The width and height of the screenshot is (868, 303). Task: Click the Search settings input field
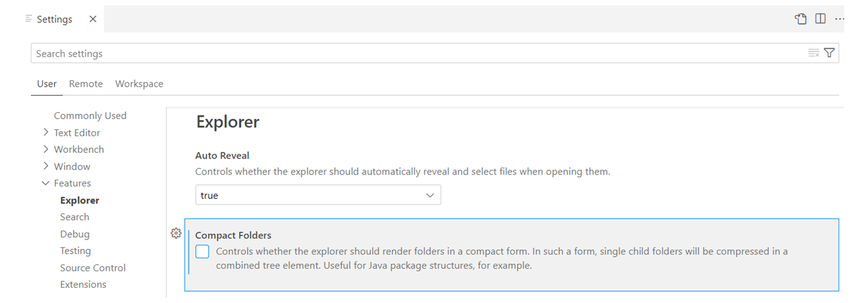[x=418, y=53]
